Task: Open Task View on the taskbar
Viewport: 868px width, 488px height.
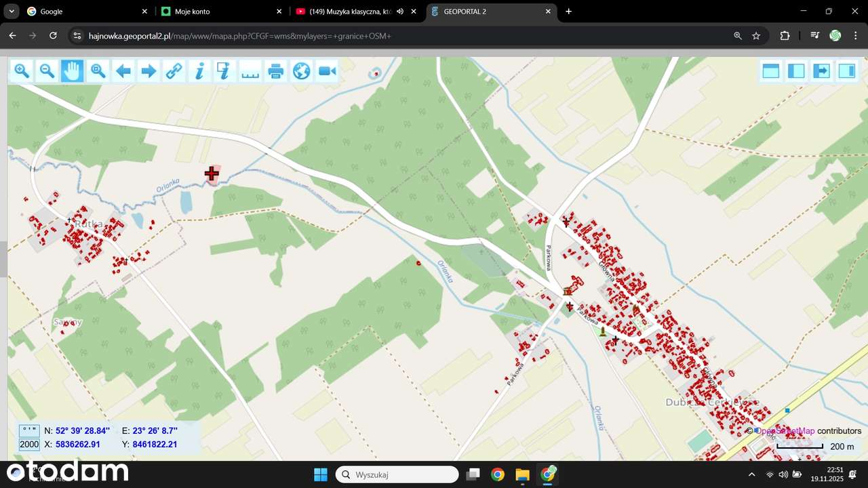Action: [x=473, y=474]
